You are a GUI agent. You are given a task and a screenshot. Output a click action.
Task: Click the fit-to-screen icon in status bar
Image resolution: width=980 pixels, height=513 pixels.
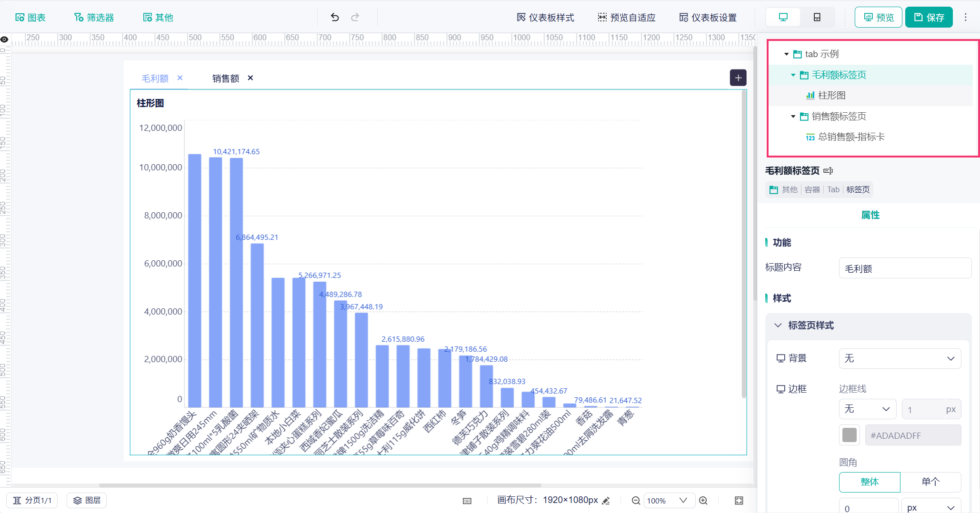(x=739, y=501)
